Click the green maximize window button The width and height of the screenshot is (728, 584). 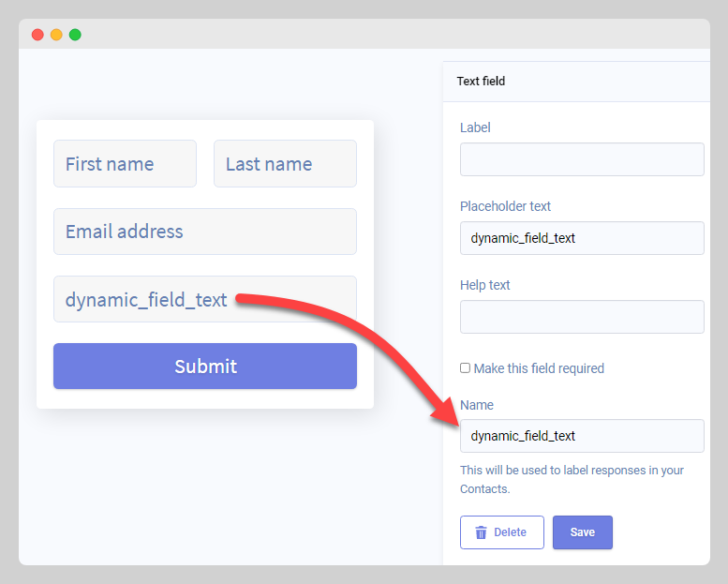pyautogui.click(x=75, y=35)
